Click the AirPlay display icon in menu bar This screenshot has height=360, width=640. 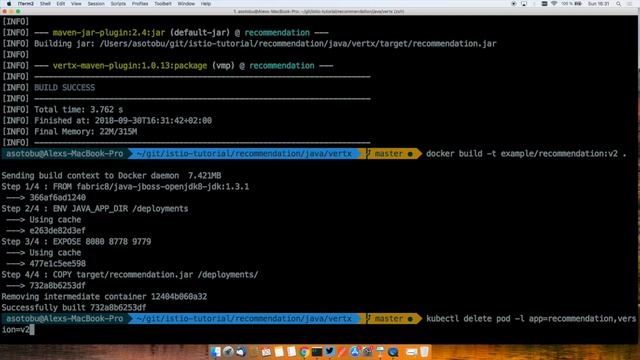click(524, 4)
